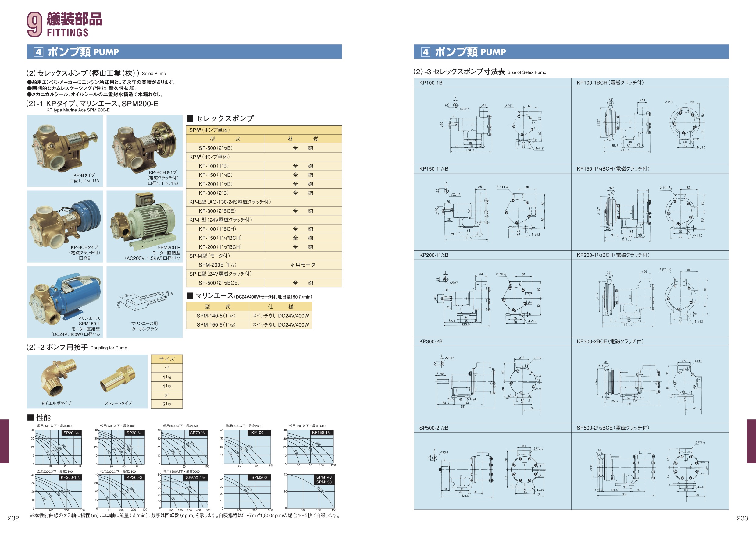Click the right page ポンプ類 PUMP banner
The width and height of the screenshot is (756, 534).
click(x=571, y=52)
